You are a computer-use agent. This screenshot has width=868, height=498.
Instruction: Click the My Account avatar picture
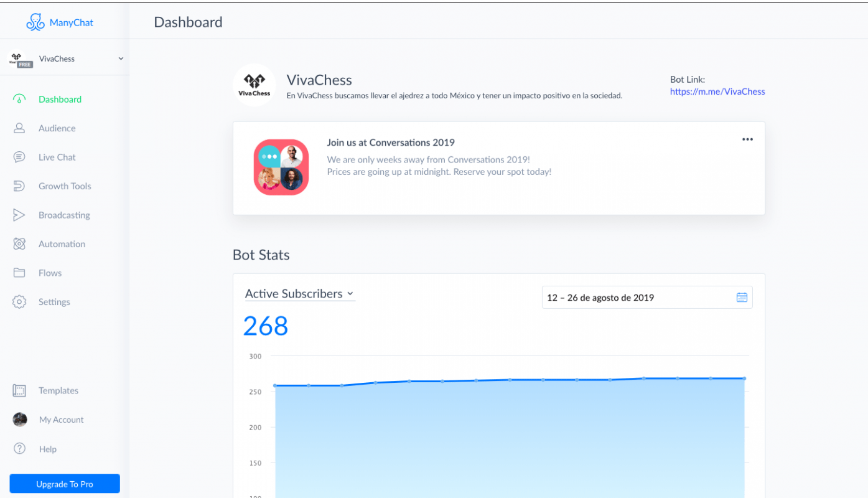point(20,420)
